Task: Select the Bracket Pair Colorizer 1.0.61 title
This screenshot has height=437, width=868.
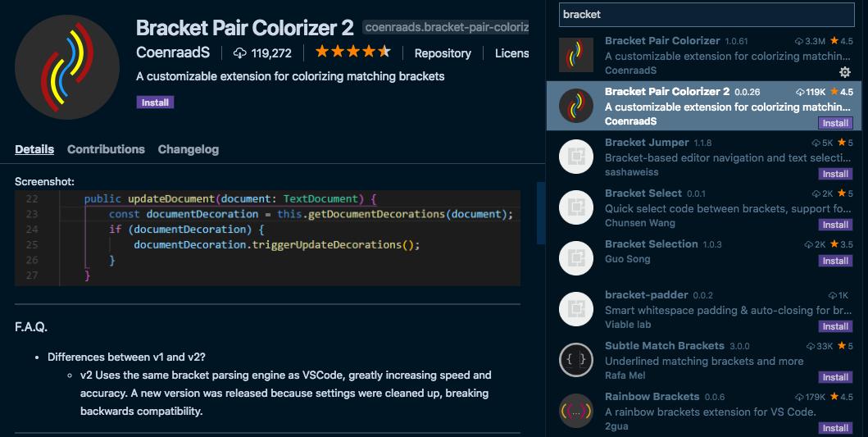Action: (662, 40)
